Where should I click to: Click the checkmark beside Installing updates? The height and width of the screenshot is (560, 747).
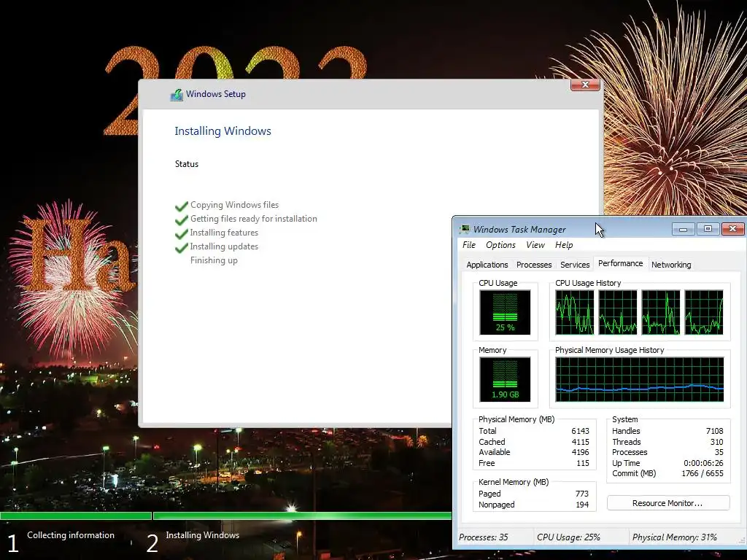tap(182, 247)
